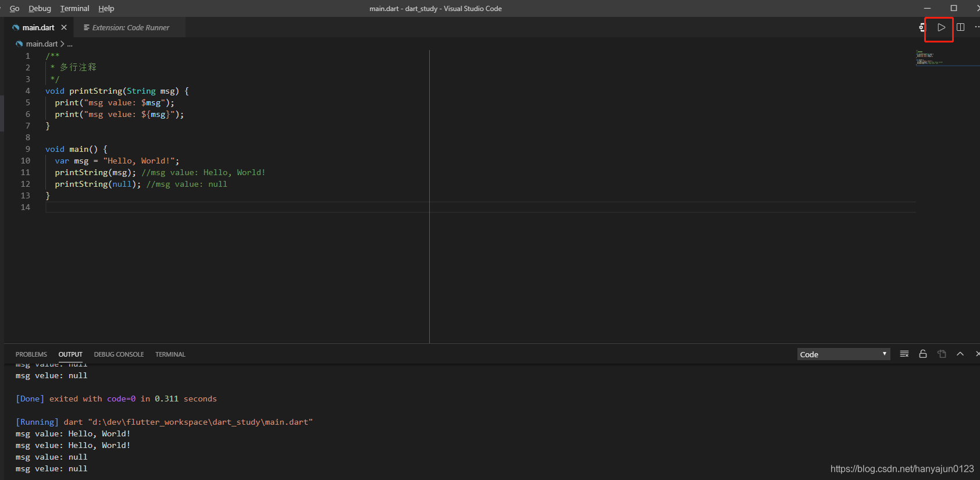Place cursor on 'void printString(String msg) {' line
The image size is (980, 480).
(x=117, y=91)
